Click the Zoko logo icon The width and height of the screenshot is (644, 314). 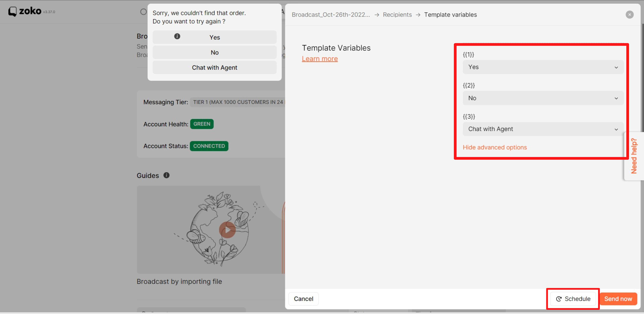[13, 11]
